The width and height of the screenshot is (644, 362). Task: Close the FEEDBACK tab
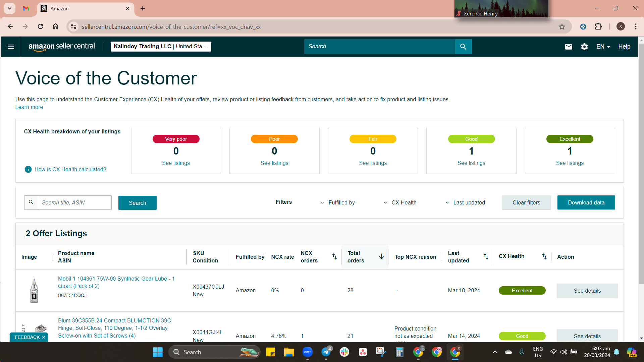(44, 337)
